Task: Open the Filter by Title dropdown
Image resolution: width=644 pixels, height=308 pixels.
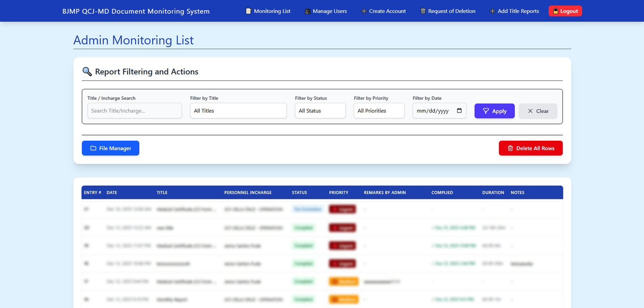Action: coord(238,111)
